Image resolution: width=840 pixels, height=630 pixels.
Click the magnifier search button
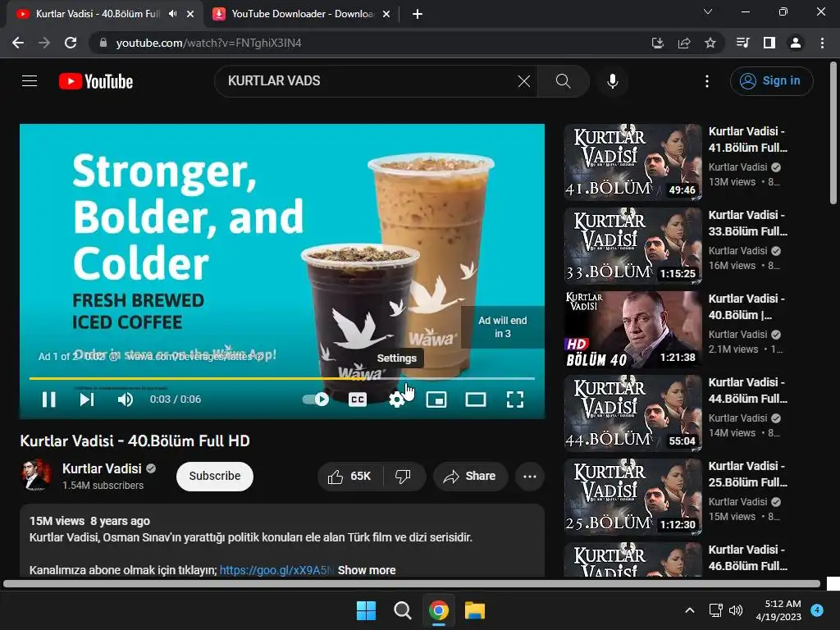(563, 81)
